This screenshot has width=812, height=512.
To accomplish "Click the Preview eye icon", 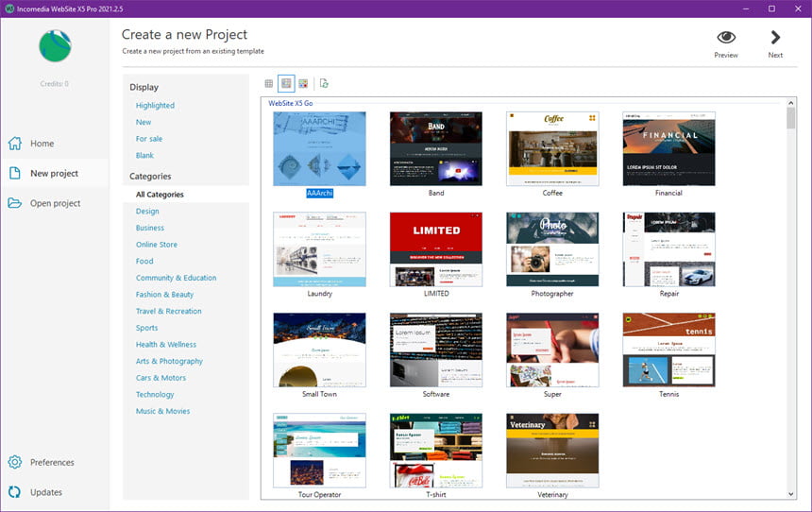I will (726, 37).
